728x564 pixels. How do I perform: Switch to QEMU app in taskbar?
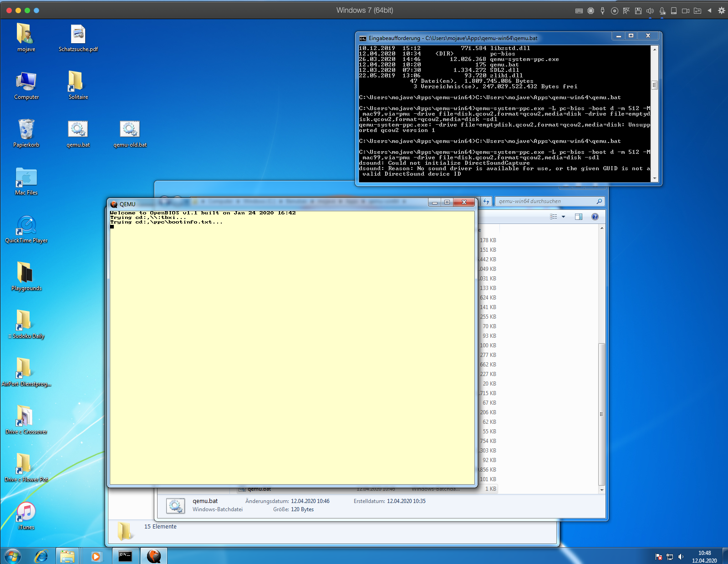point(154,556)
